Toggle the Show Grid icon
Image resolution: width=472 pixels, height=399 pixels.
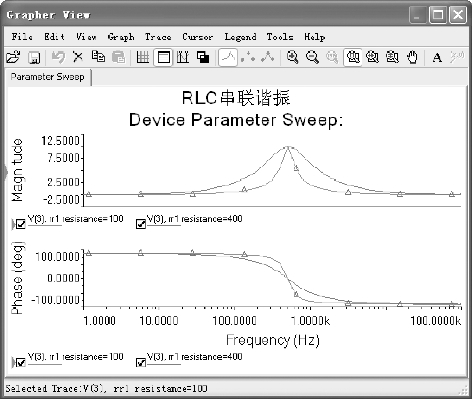click(x=143, y=57)
